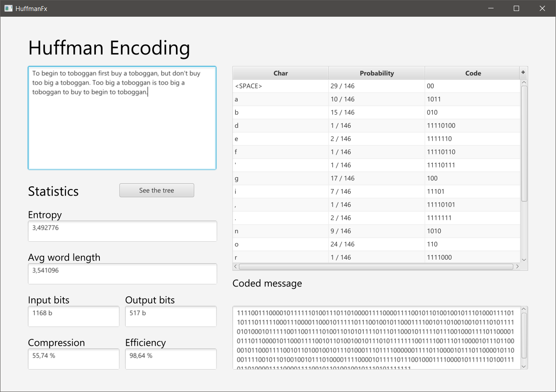Click code cell 1010
This screenshot has width=556, height=392.
(473, 231)
